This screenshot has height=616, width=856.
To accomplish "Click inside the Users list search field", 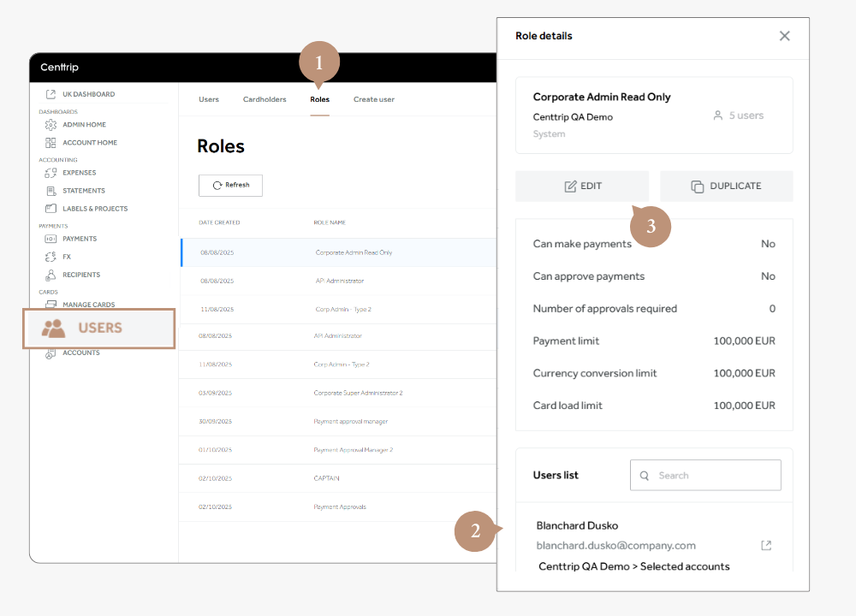I will click(705, 475).
